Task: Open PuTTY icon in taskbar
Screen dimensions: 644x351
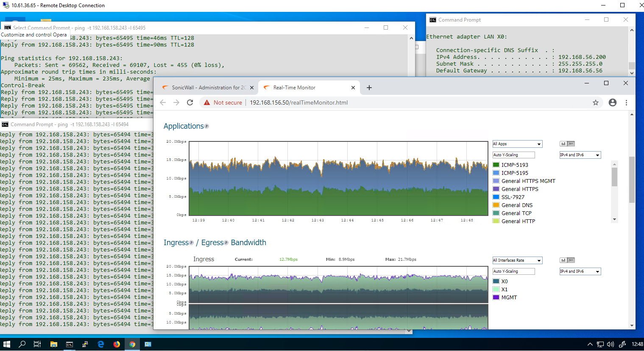Action: [85, 344]
